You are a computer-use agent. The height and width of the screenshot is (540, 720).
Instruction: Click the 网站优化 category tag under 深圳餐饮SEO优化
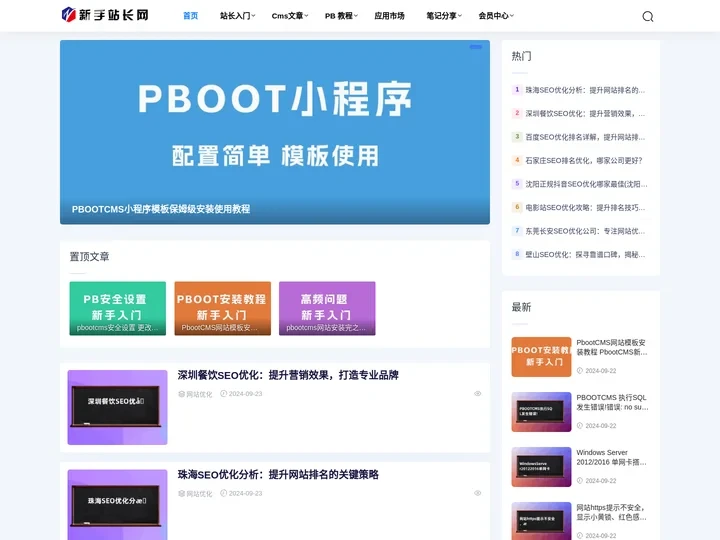196,394
